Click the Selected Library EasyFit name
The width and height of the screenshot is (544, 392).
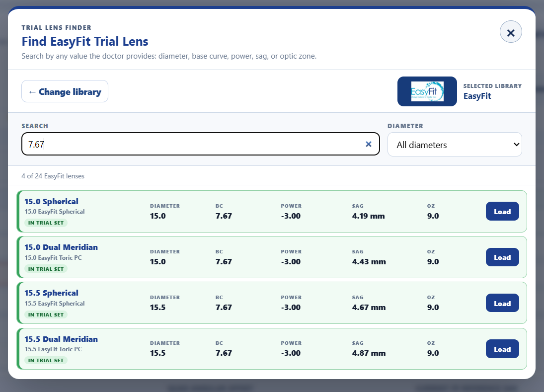click(x=477, y=96)
